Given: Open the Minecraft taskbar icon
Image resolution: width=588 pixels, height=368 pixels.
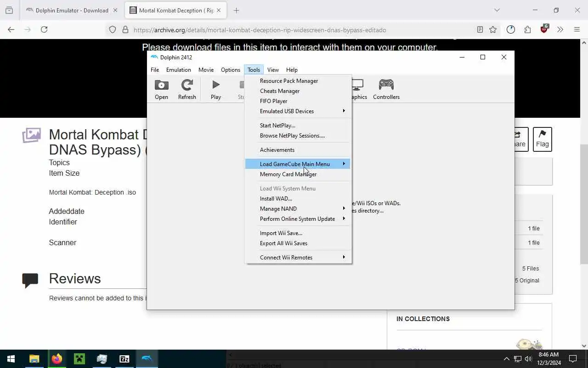Looking at the screenshot, I should pyautogui.click(x=79, y=359).
